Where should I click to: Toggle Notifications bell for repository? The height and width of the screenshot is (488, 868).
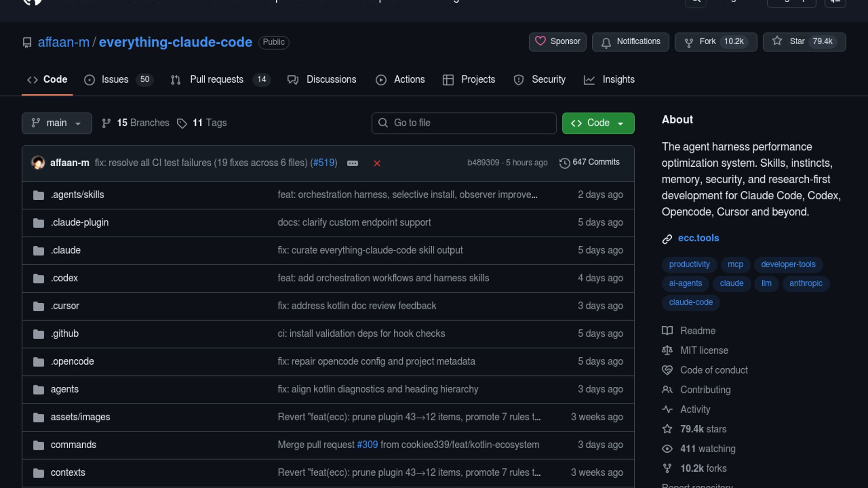[630, 42]
